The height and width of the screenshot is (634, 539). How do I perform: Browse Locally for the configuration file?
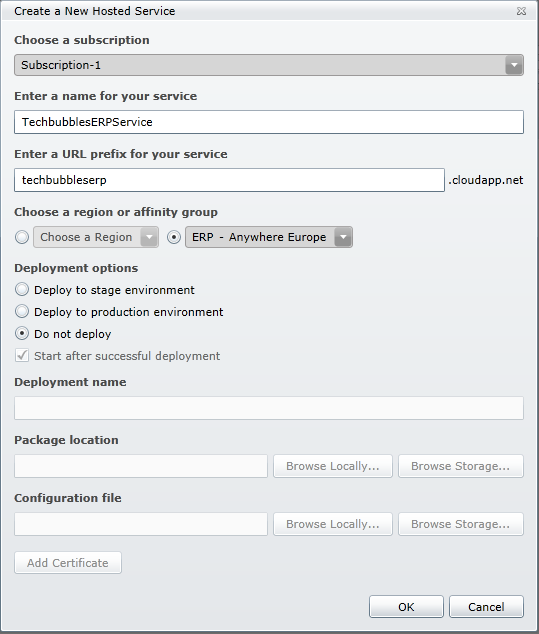tap(333, 524)
